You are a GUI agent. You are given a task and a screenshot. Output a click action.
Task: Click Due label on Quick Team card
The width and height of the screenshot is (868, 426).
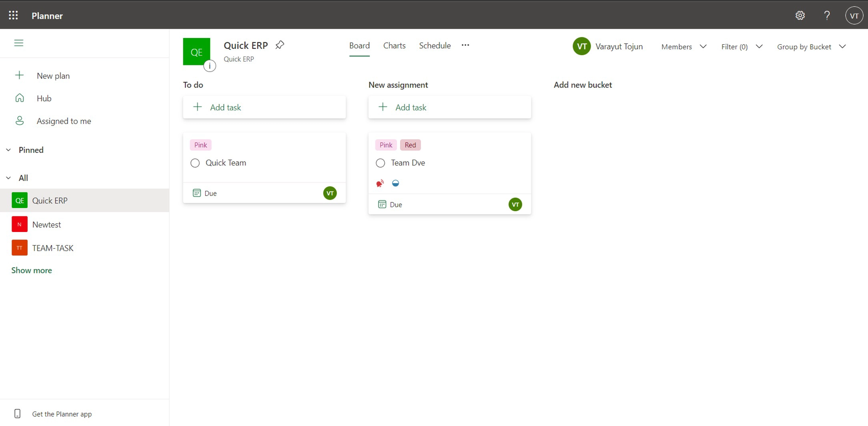210,193
